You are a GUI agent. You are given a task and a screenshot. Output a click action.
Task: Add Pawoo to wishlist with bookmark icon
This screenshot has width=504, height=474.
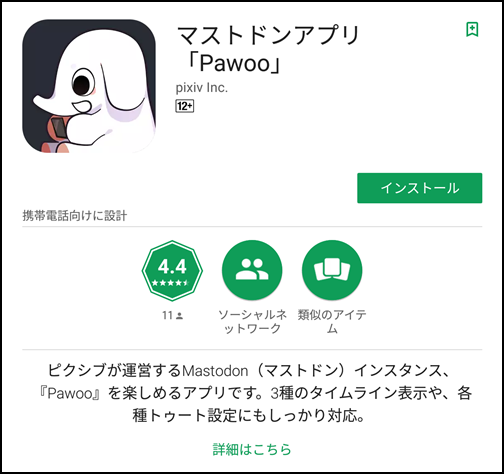pos(472,29)
